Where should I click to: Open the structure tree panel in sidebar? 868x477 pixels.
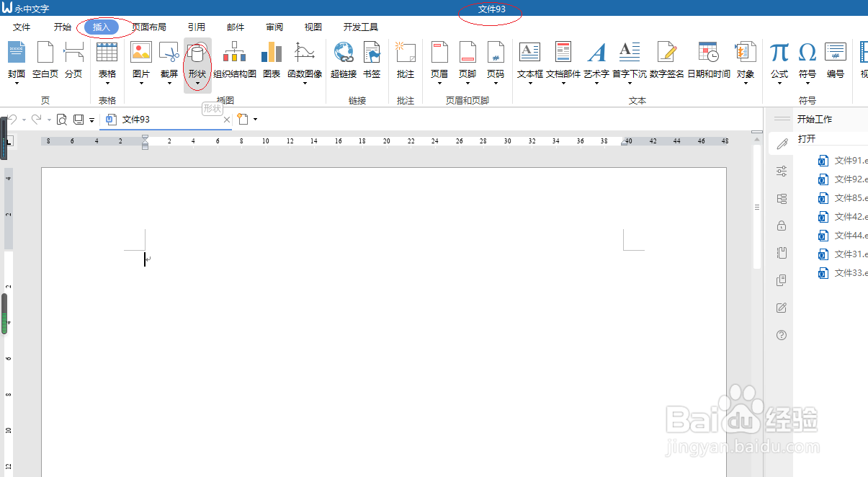(x=782, y=198)
